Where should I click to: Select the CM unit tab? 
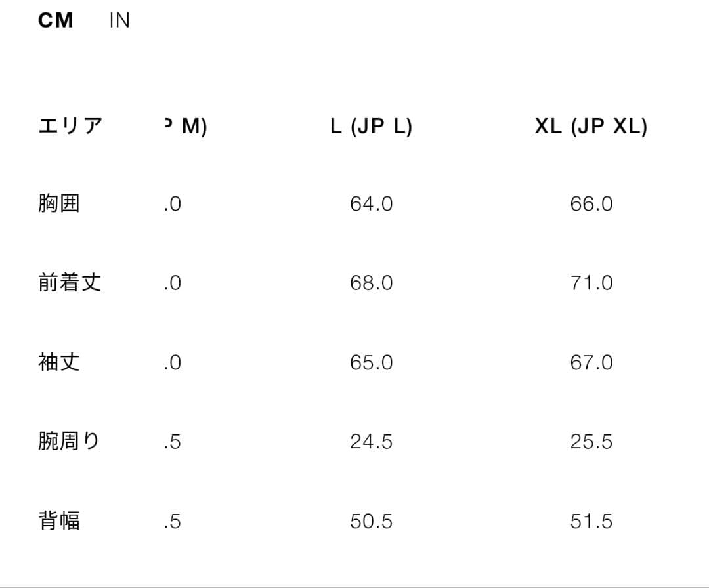pos(56,20)
